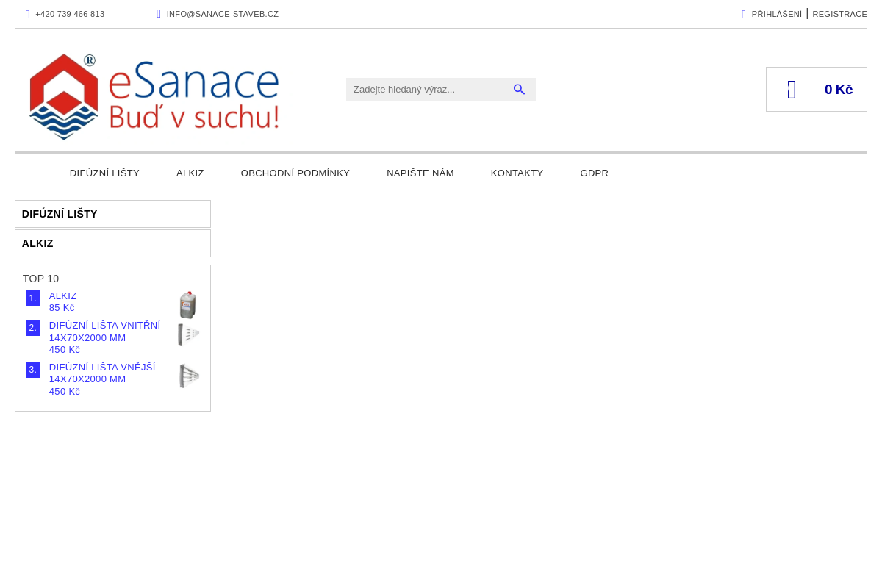Go to Napište nám page
The image size is (882, 588).
tap(420, 173)
